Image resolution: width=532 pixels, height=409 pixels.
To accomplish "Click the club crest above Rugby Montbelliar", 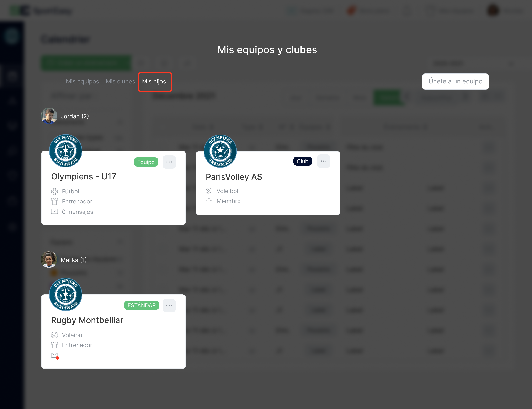I will (x=65, y=294).
